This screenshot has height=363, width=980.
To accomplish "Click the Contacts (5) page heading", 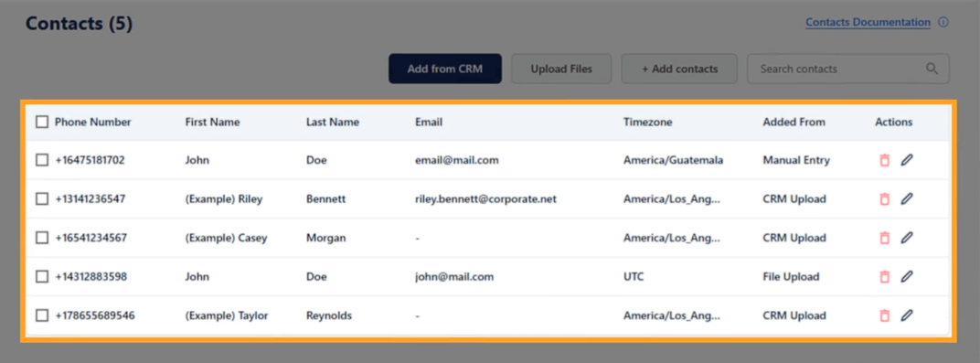I will [x=79, y=24].
